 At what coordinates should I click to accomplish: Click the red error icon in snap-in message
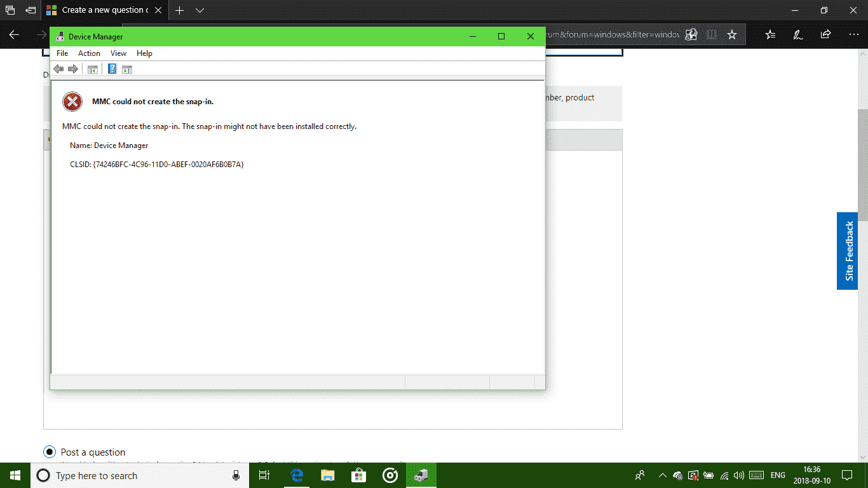(72, 102)
